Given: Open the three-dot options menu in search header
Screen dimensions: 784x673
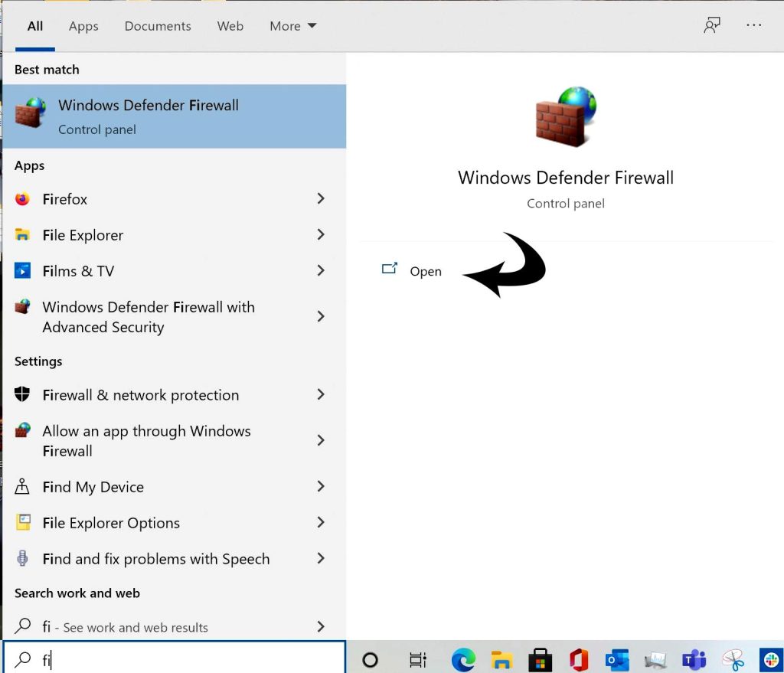Looking at the screenshot, I should [x=753, y=25].
